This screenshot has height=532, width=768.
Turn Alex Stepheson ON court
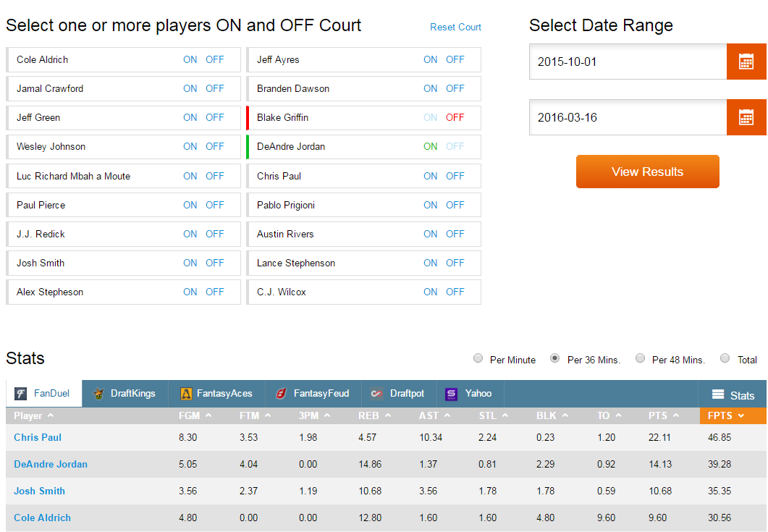tap(190, 292)
